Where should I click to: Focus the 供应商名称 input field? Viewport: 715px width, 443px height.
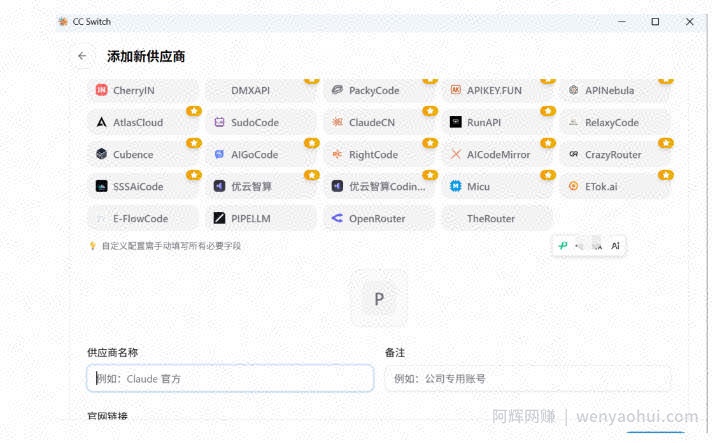click(x=230, y=378)
